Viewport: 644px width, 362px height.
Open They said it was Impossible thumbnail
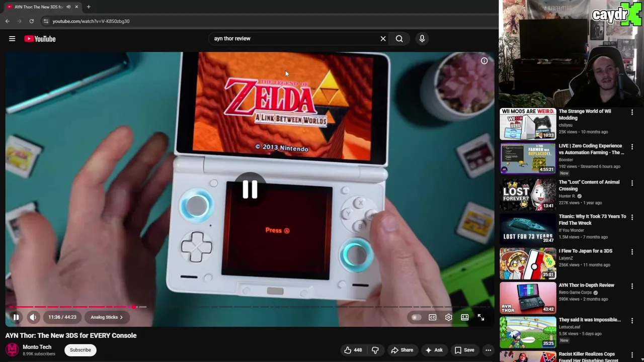click(528, 332)
